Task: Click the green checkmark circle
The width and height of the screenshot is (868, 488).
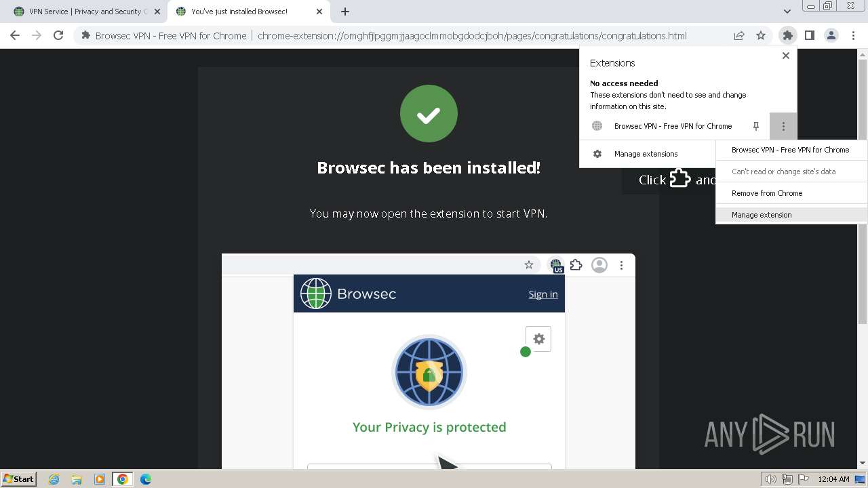Action: click(x=429, y=114)
